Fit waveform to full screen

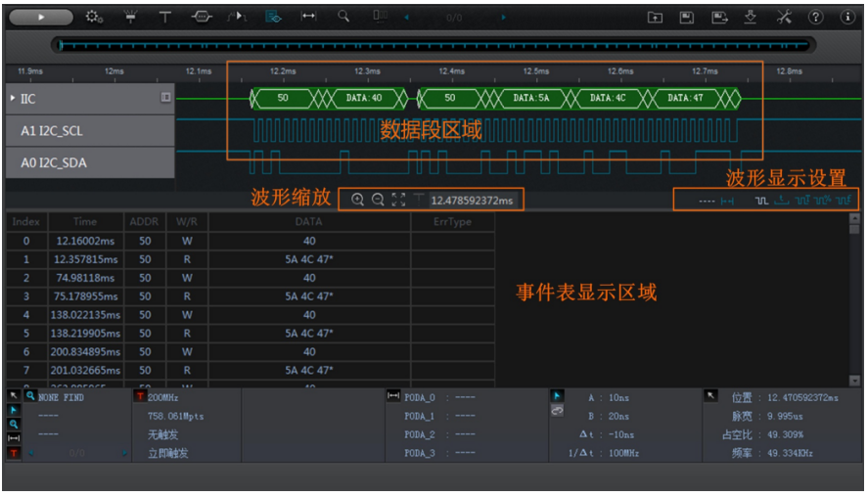(x=398, y=200)
